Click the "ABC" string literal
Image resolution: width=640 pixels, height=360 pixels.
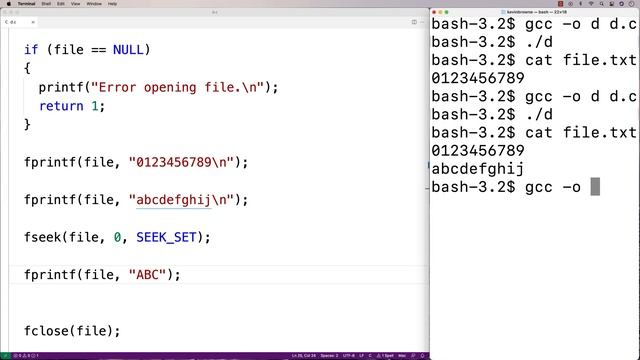[x=147, y=275]
